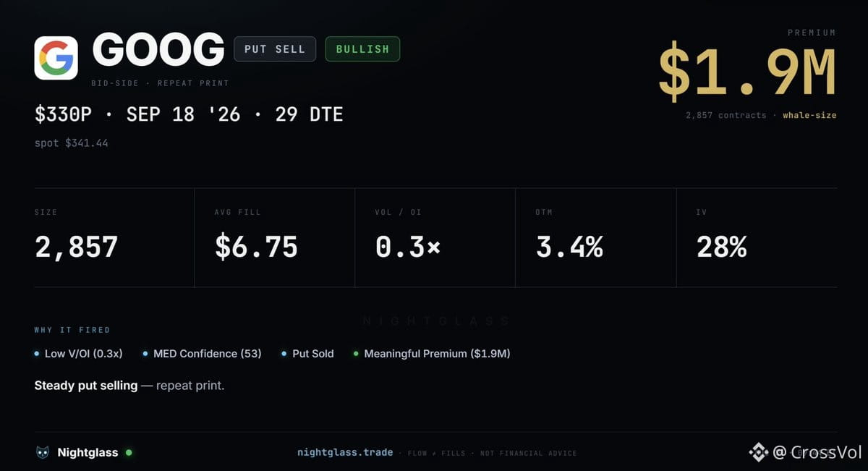Click the SIZE 2,857 stat cell
This screenshot has height=471, width=868.
114,238
